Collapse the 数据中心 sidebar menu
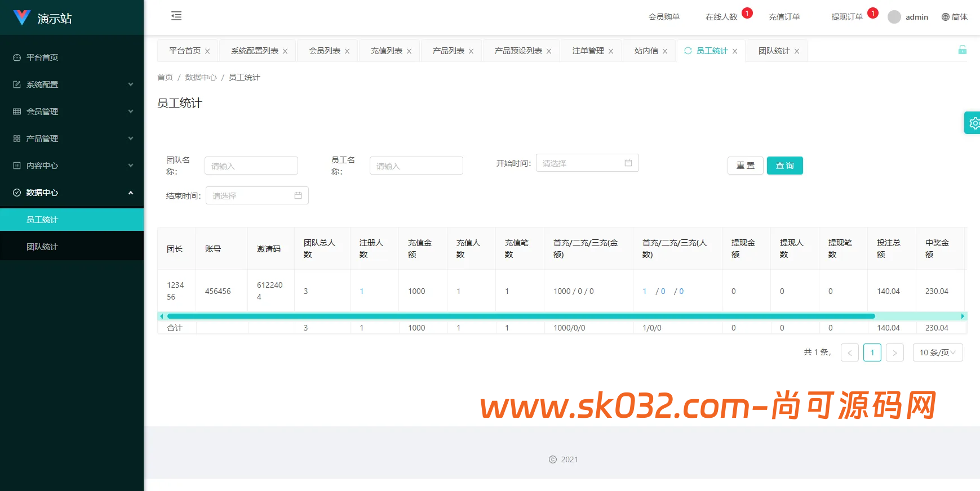 pyautogui.click(x=72, y=193)
